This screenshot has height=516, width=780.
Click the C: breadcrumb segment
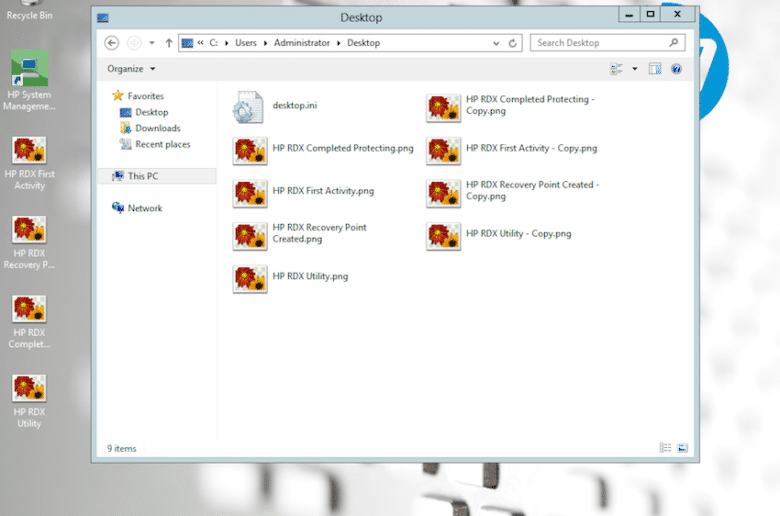tap(213, 43)
